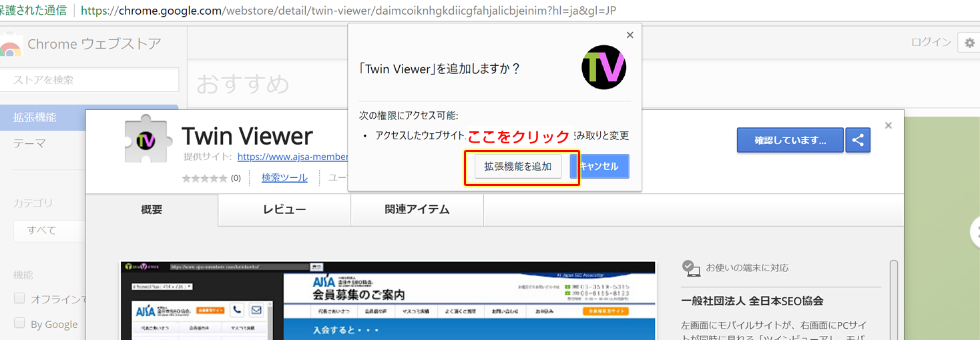Click the device compatibility icon
The image size is (980, 340).
pyautogui.click(x=691, y=268)
